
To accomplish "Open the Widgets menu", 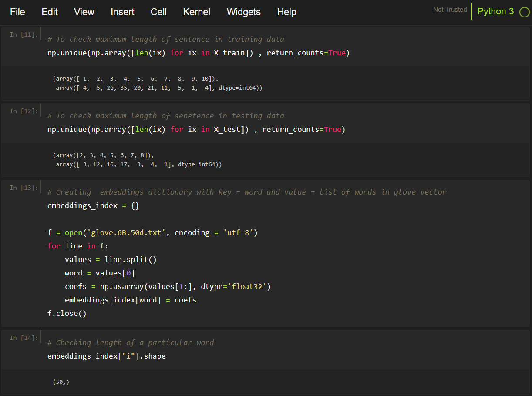I will (x=243, y=12).
